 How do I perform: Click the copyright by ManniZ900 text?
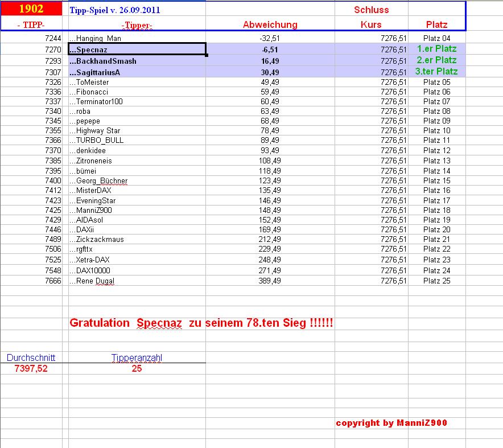tap(391, 423)
